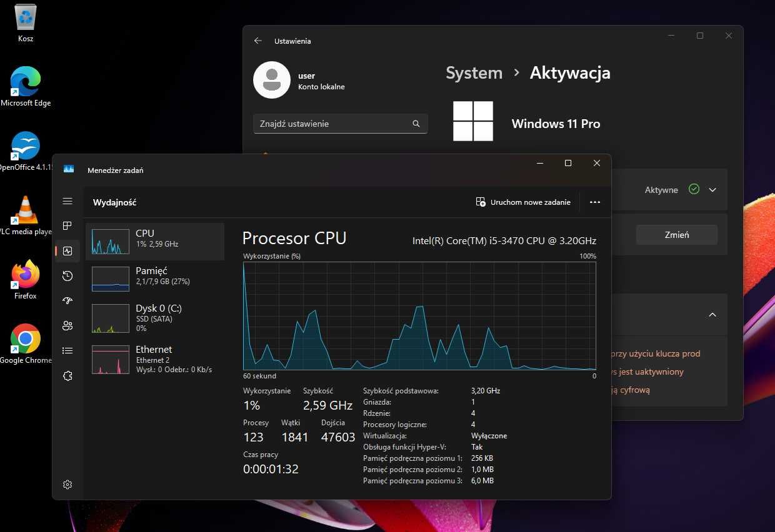Click the main CPU utilization graph

coord(419,316)
